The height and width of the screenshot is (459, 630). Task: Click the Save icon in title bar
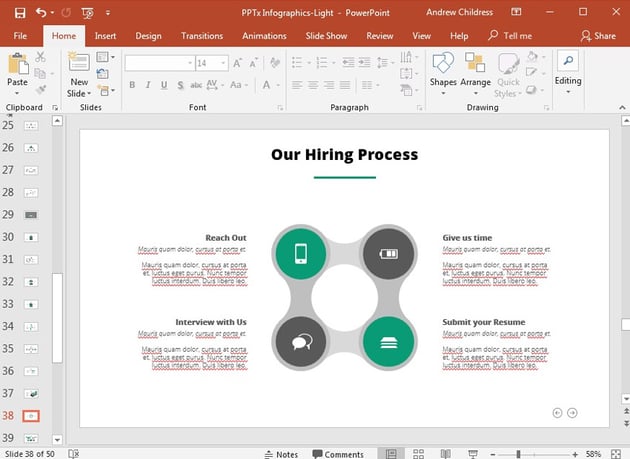click(19, 12)
